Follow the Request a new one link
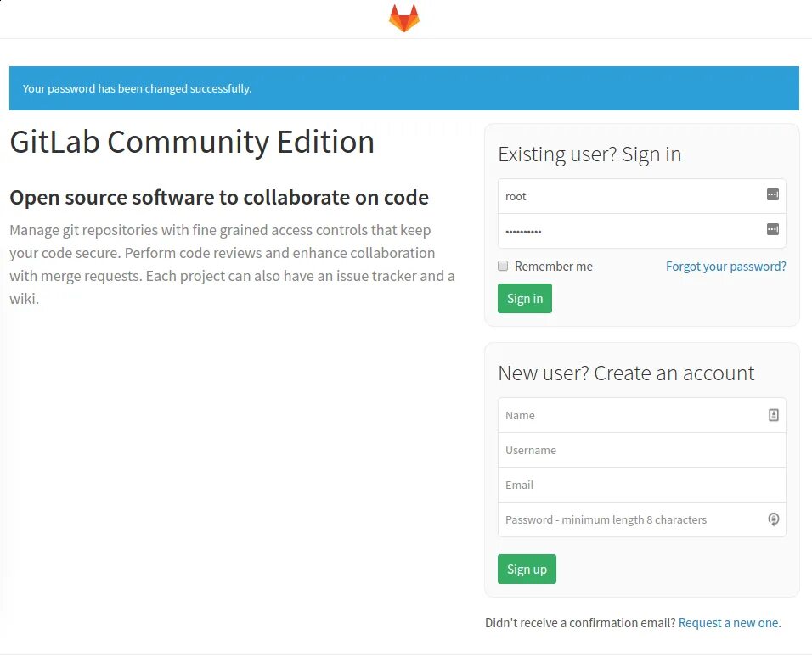 coord(728,623)
